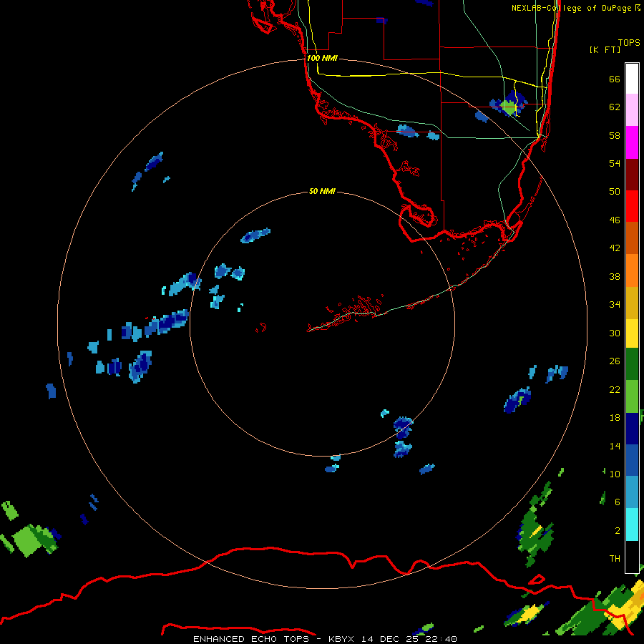Click the "K FT" units label
This screenshot has width=644, height=644.
(605, 49)
